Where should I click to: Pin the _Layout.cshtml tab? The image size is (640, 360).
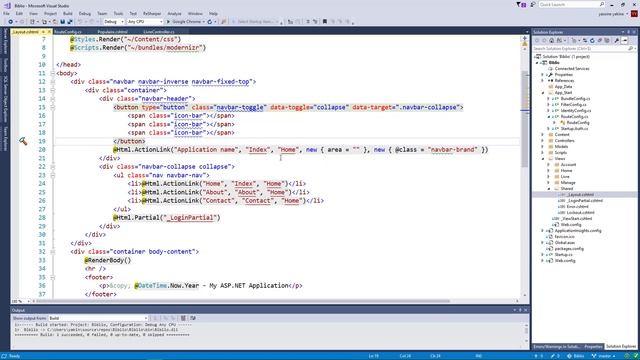43,32
